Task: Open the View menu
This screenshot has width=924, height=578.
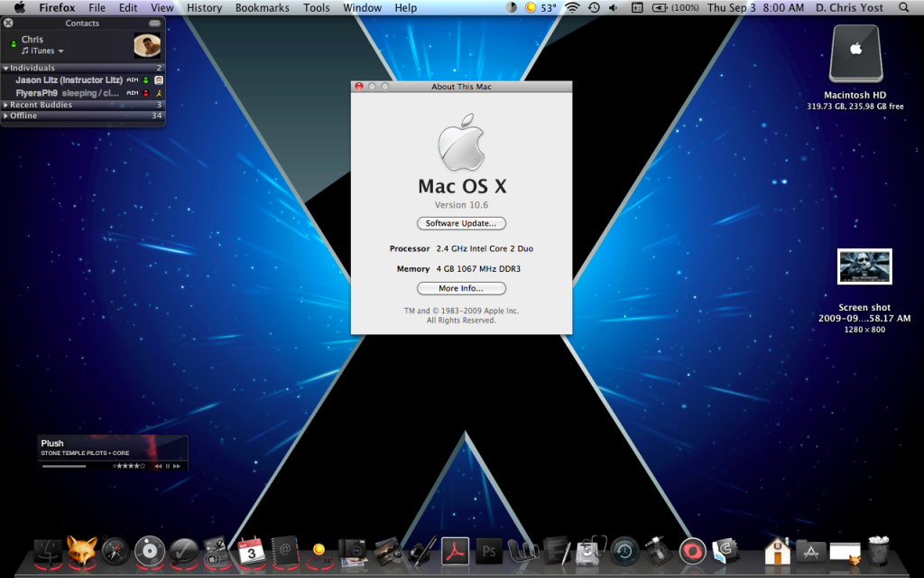Action: pyautogui.click(x=162, y=7)
